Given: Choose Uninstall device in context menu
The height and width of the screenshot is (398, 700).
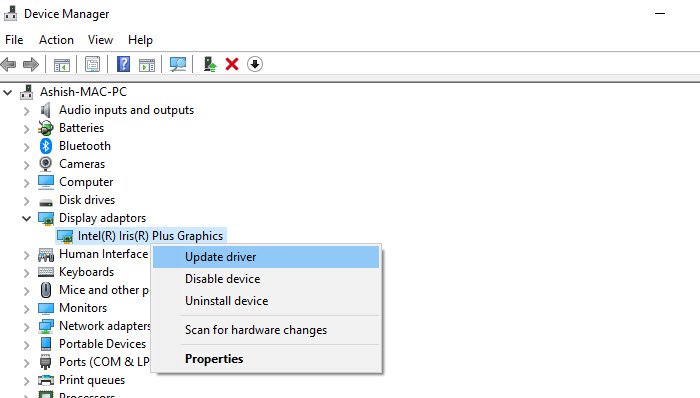Looking at the screenshot, I should [x=266, y=301].
